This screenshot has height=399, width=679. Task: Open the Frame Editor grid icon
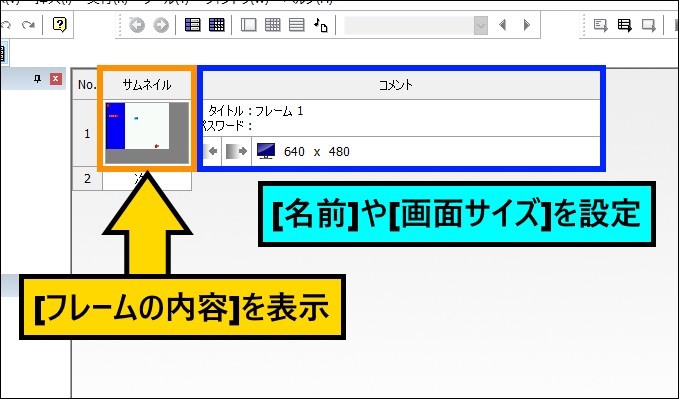click(x=217, y=25)
